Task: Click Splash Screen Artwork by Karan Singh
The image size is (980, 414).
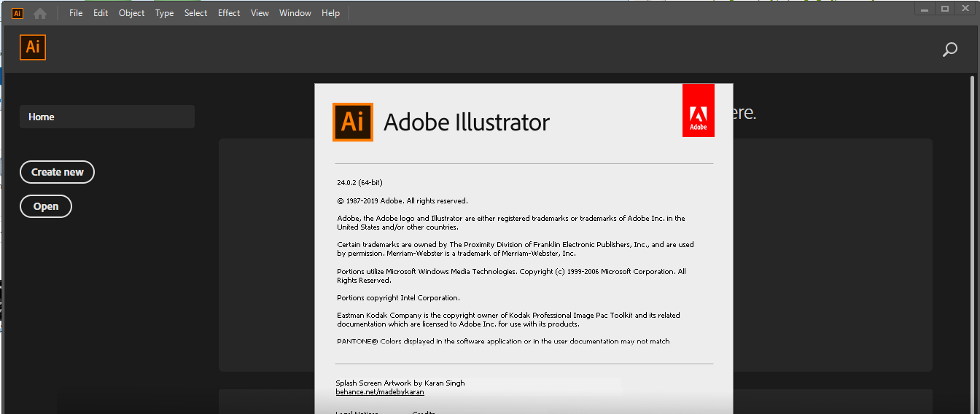Action: click(400, 383)
